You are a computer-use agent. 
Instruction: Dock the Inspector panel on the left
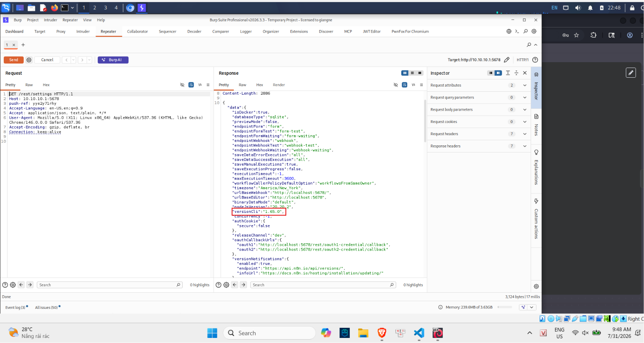click(491, 73)
